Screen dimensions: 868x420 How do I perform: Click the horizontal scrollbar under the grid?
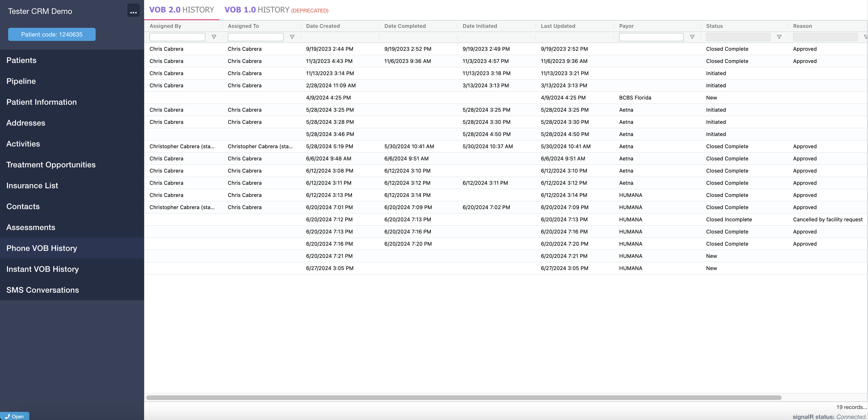coord(463,398)
